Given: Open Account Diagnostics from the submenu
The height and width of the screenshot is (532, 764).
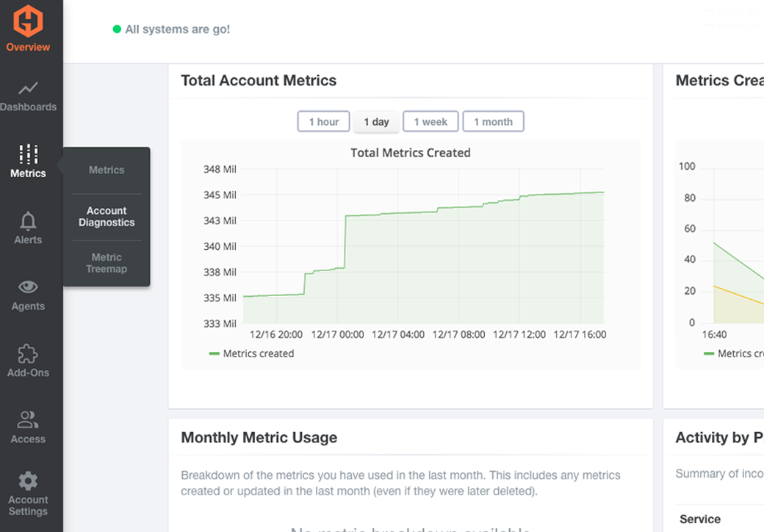Looking at the screenshot, I should tap(107, 217).
